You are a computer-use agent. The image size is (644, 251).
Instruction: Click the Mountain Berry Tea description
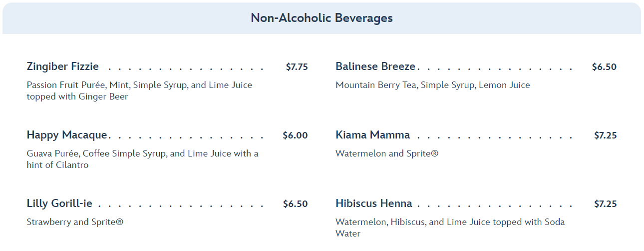tap(432, 85)
